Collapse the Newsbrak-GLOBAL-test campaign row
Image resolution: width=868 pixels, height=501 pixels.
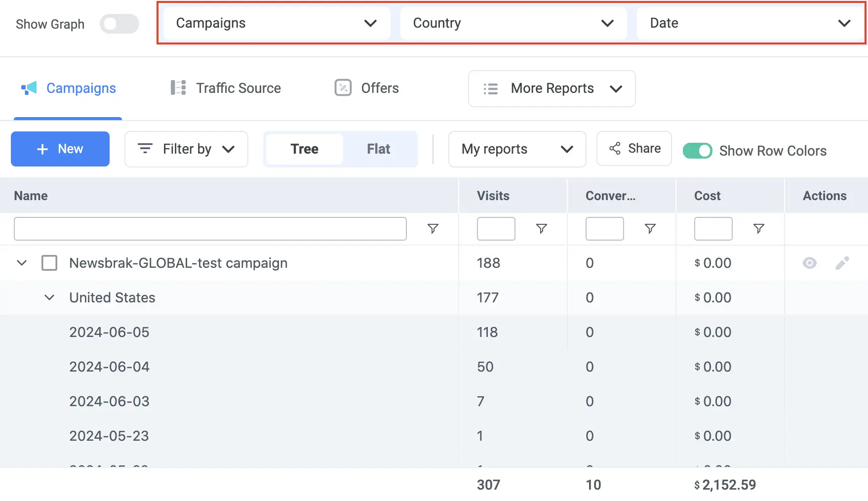tap(22, 263)
